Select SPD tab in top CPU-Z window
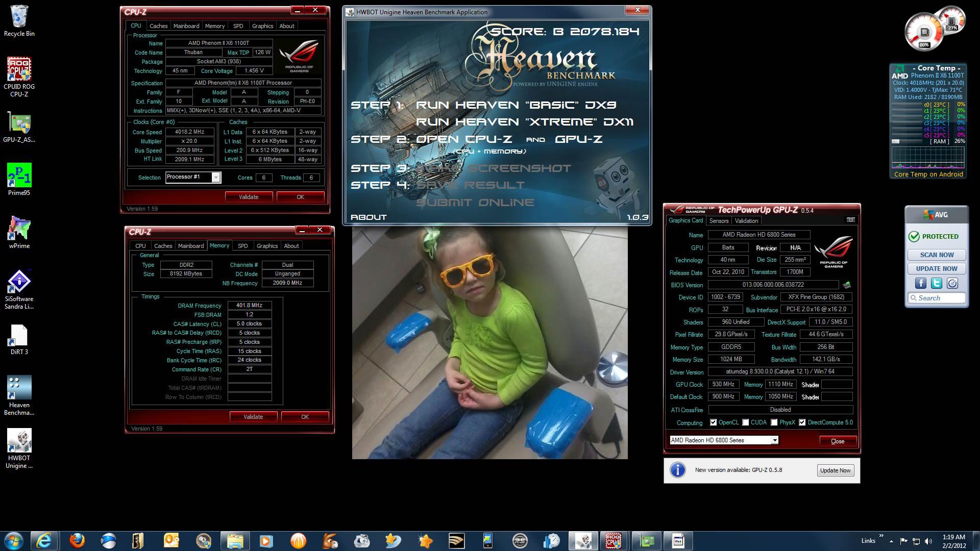The image size is (980, 551). (238, 26)
